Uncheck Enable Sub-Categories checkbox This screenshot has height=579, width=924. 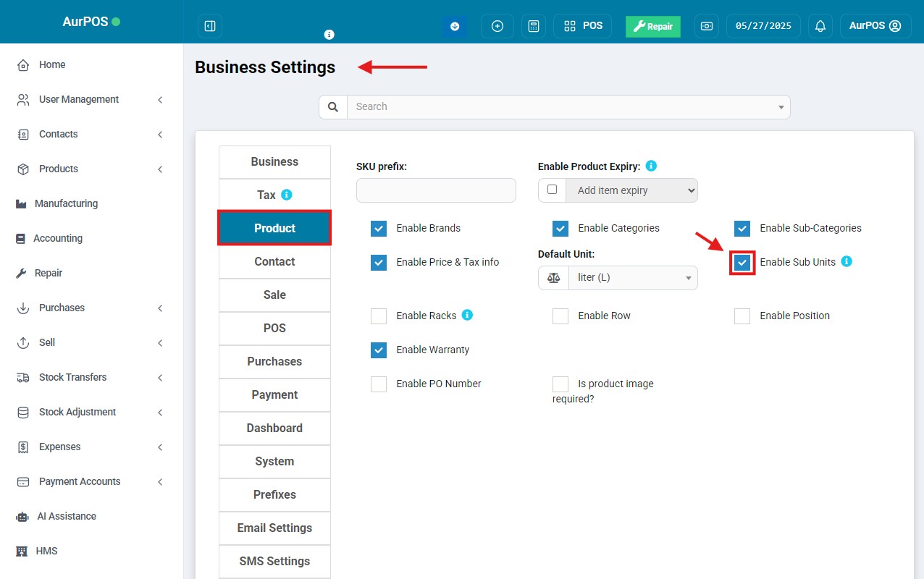(x=742, y=229)
